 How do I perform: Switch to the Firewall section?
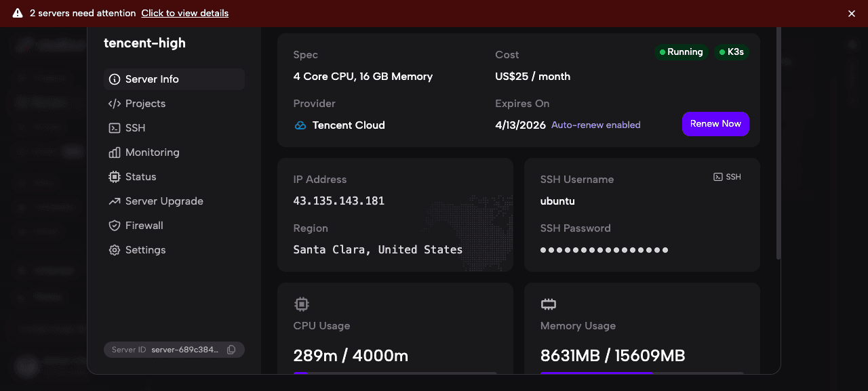coord(144,226)
